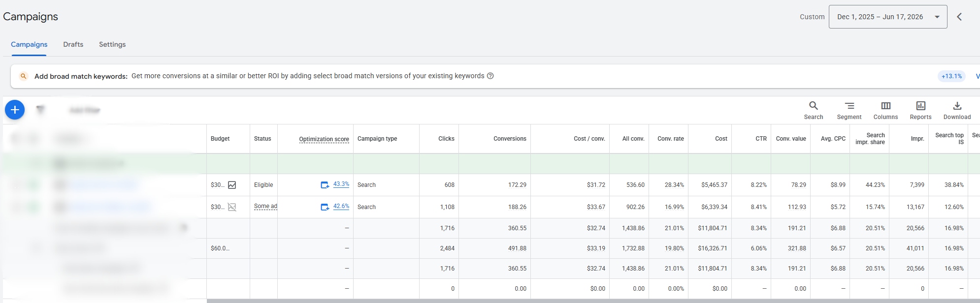This screenshot has width=980, height=303.
Task: Switch to the Drafts tab
Action: click(73, 44)
